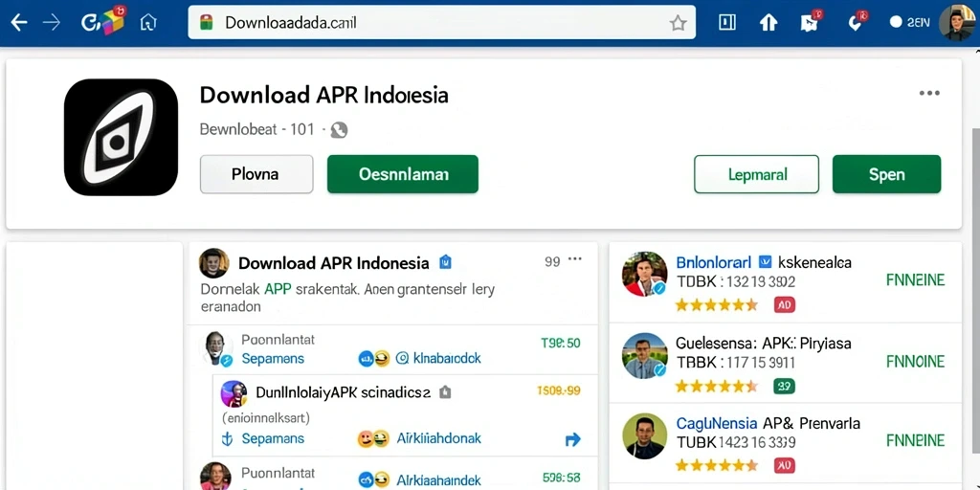Click the green APP link in description

click(x=278, y=289)
